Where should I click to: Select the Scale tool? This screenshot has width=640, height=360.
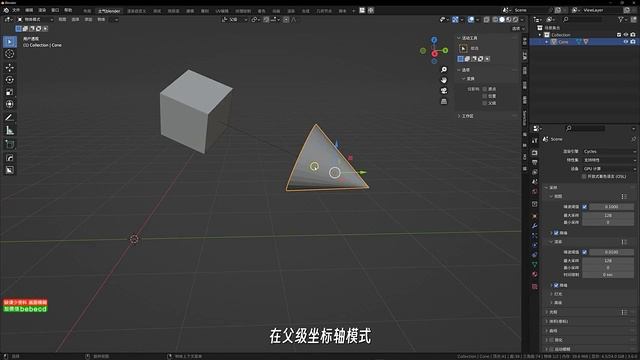coord(10,92)
